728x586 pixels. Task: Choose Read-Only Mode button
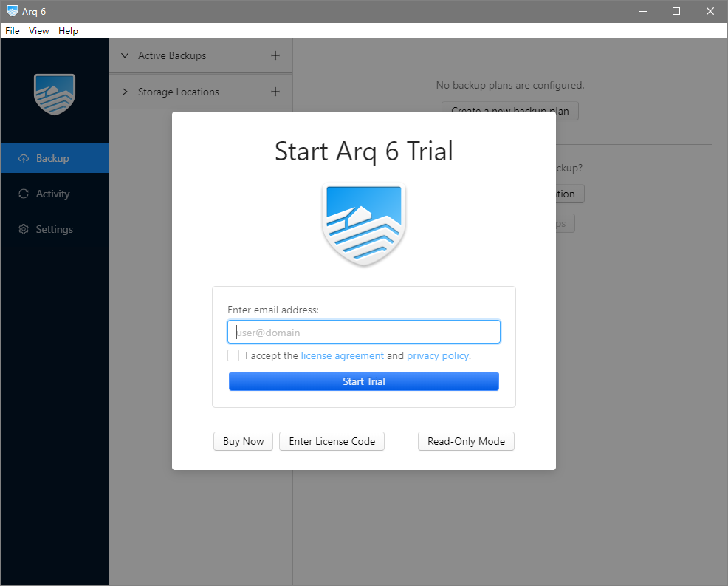click(466, 441)
